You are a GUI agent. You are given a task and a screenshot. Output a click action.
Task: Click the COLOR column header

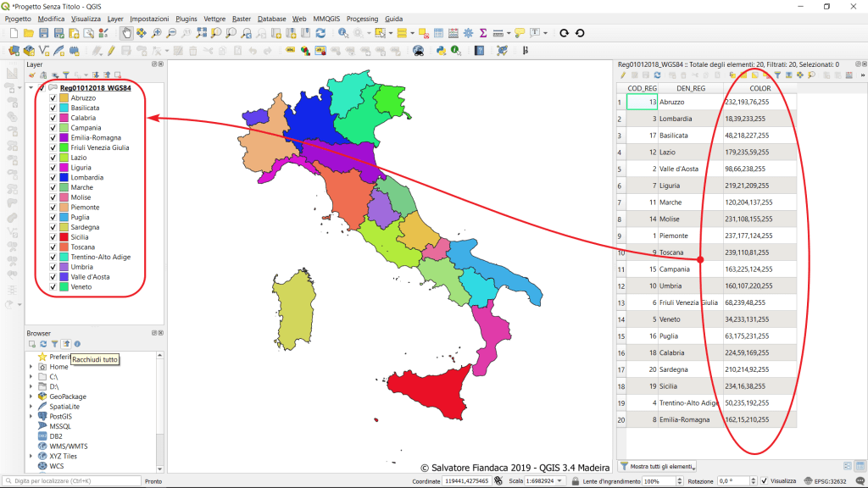[x=760, y=88]
